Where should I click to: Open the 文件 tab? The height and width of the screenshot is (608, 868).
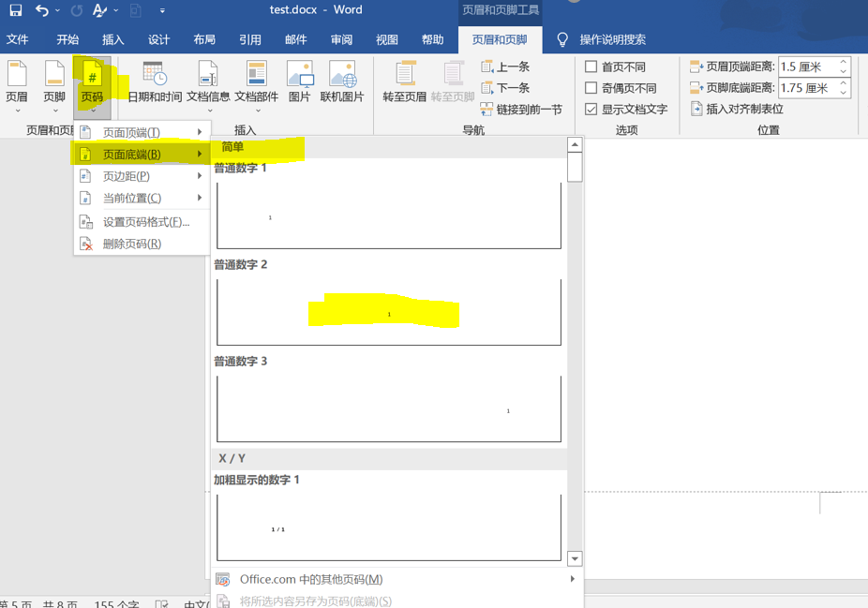coord(17,39)
